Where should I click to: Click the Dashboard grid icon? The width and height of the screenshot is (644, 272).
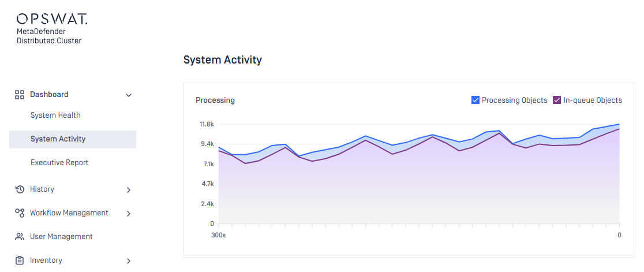tap(20, 95)
